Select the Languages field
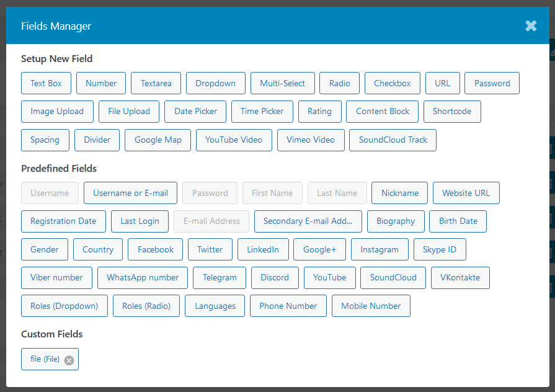The height and width of the screenshot is (392, 555). pos(215,306)
